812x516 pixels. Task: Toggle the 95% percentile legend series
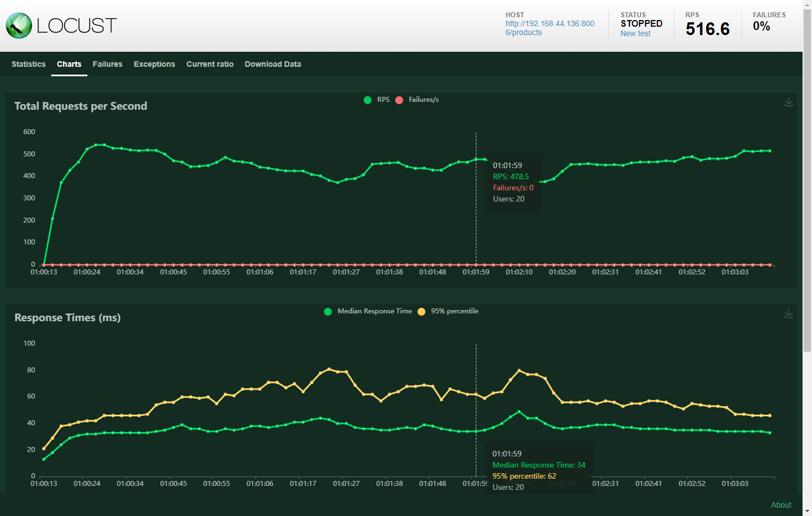pos(448,311)
